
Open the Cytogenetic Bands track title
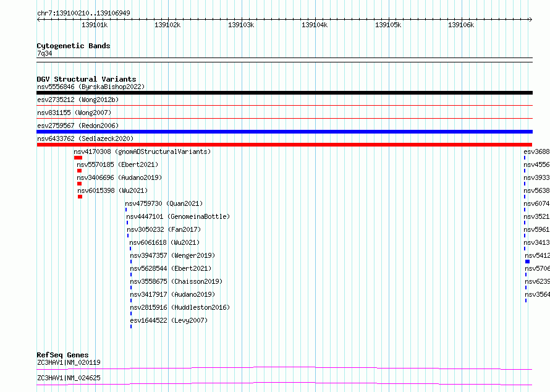[x=74, y=46]
